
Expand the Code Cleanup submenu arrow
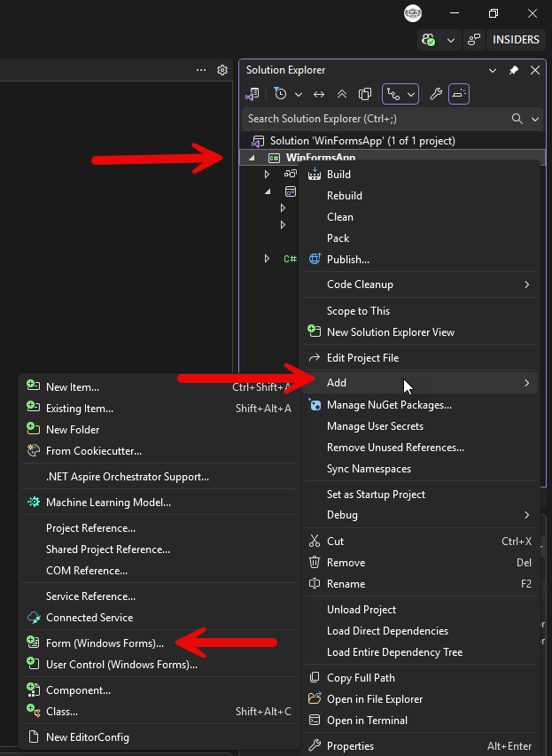527,284
